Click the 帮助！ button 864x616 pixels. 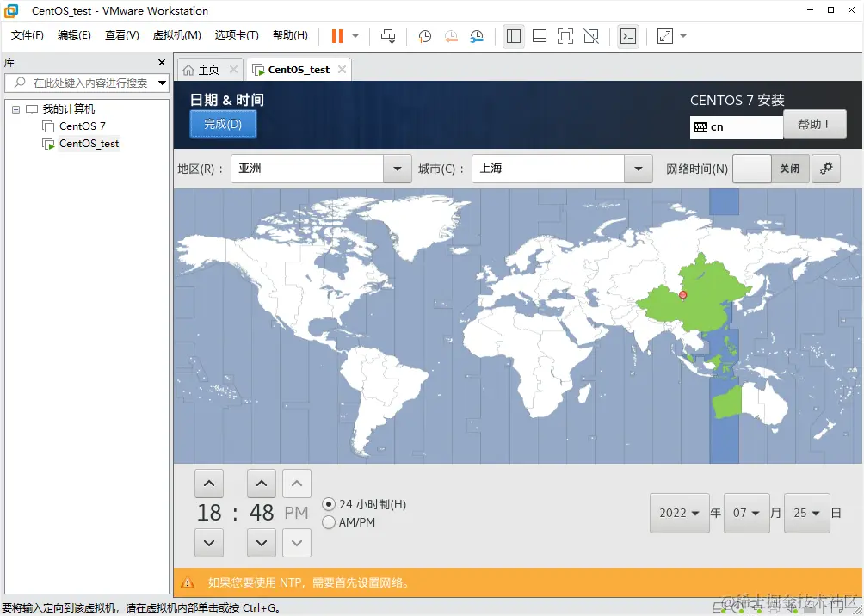[814, 124]
